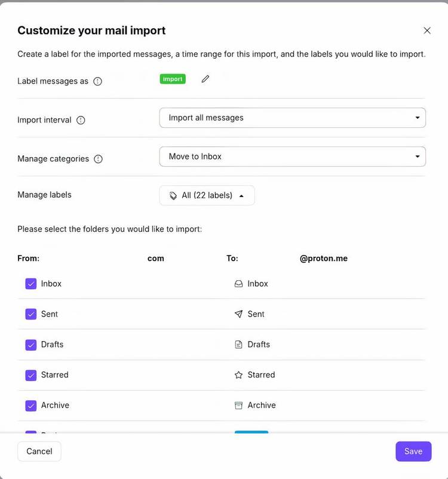The height and width of the screenshot is (479, 448).
Task: Click the source Archive folder name
Action: click(x=56, y=406)
